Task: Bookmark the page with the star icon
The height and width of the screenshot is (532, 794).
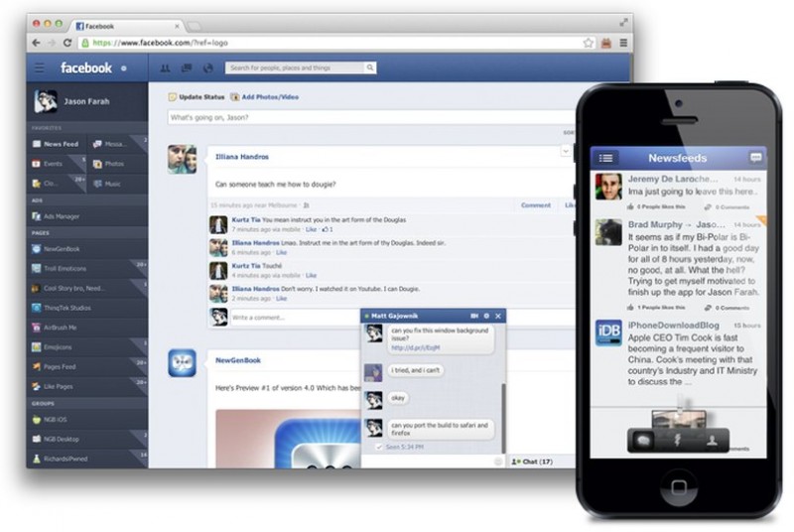Action: pyautogui.click(x=588, y=43)
